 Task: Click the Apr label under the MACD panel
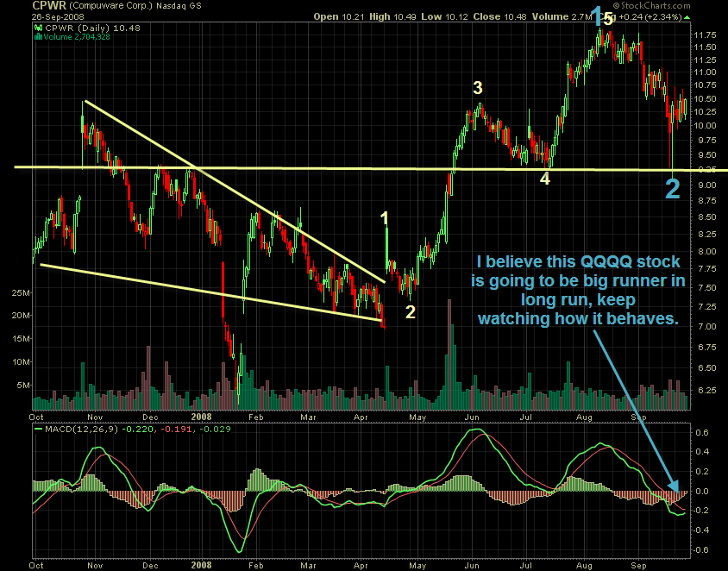click(361, 566)
